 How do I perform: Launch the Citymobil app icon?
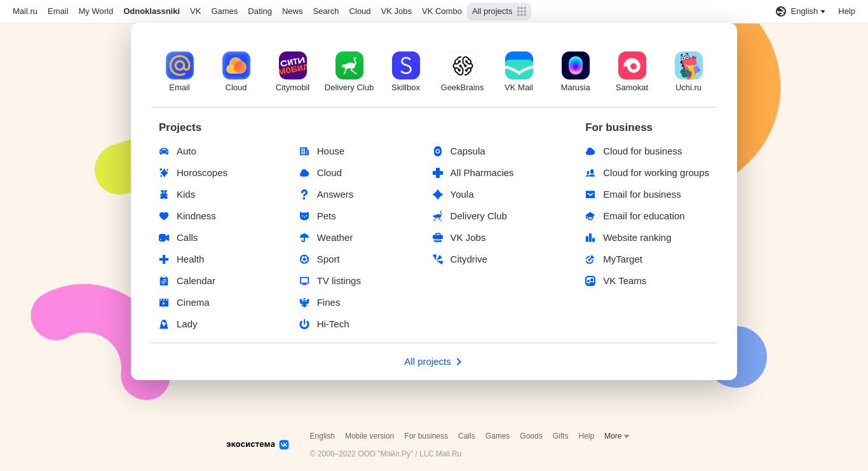(x=292, y=65)
